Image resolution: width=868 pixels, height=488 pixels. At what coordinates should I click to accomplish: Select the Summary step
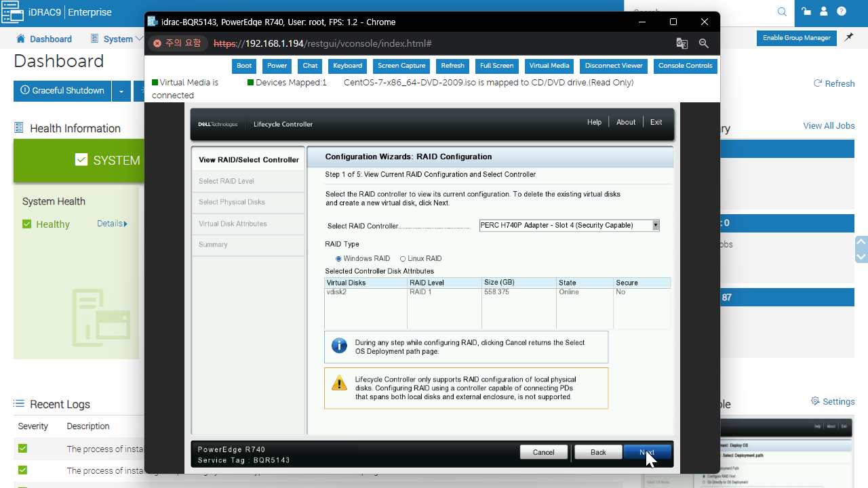(248, 245)
